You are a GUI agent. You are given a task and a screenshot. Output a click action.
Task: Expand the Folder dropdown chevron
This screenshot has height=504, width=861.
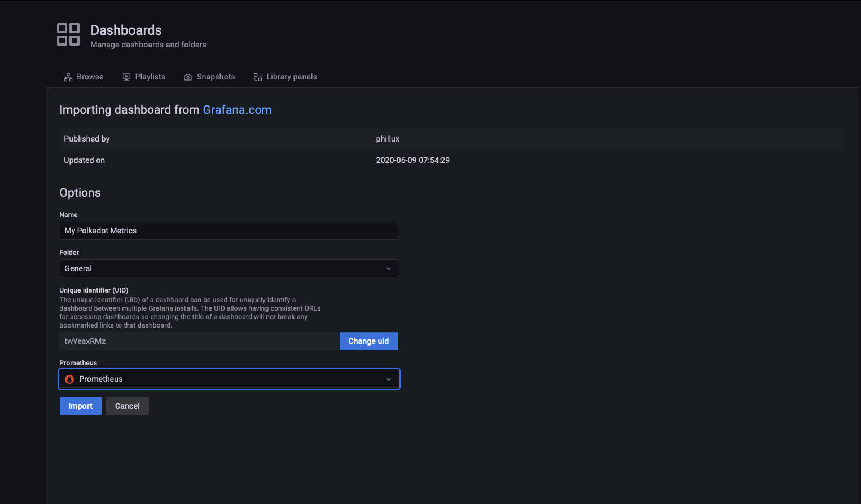pos(388,269)
